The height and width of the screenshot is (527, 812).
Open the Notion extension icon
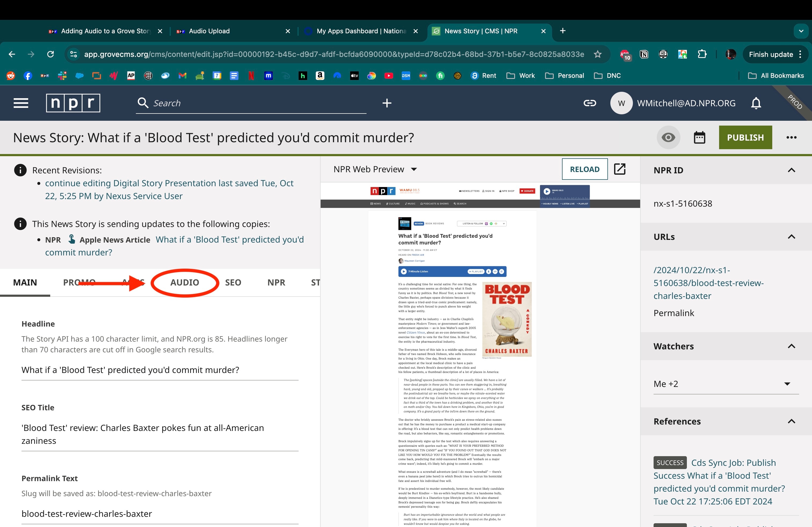[644, 54]
